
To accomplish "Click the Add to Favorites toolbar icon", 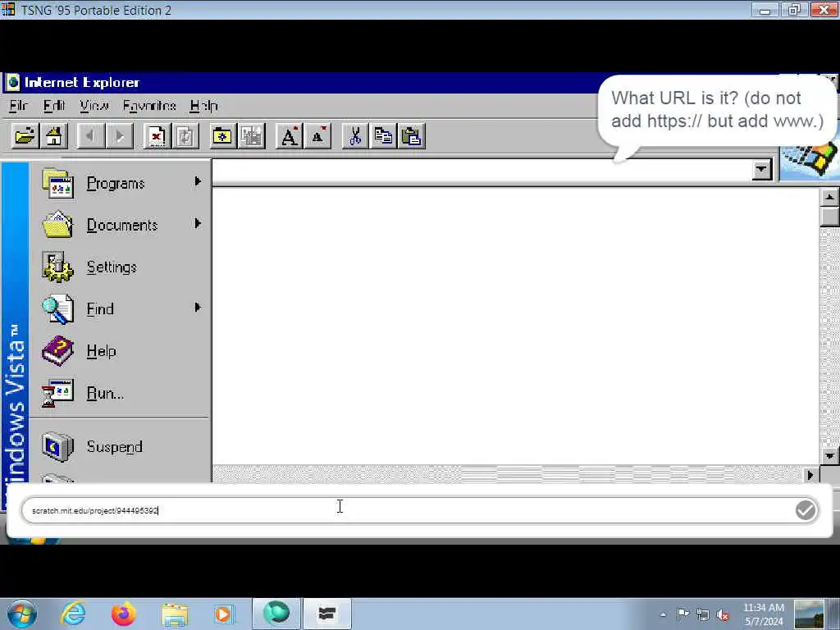I will tap(251, 136).
